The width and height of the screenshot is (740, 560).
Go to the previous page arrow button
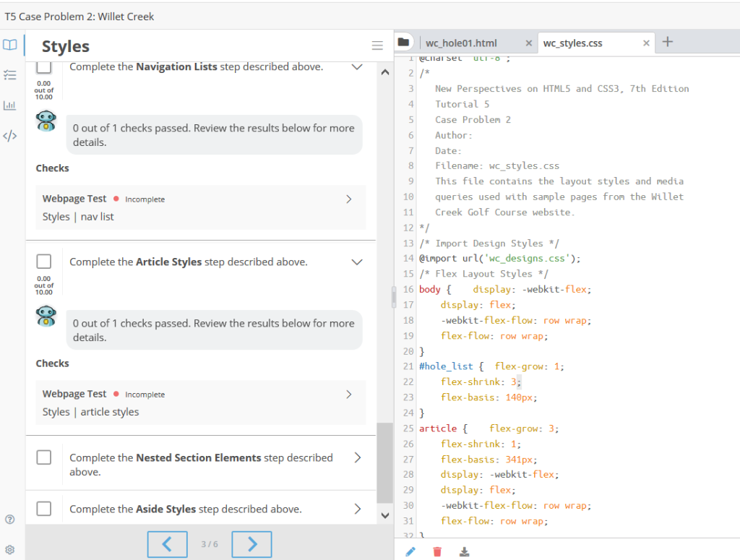(167, 544)
